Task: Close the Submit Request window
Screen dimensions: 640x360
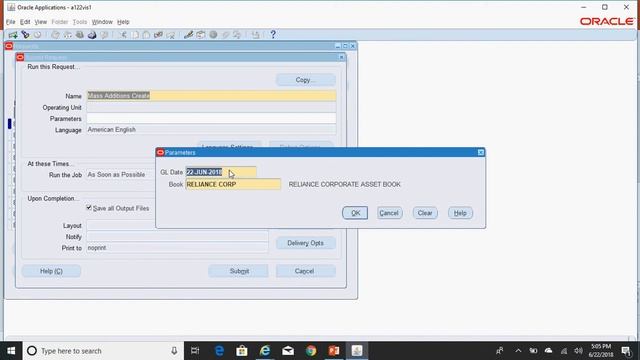Action: click(x=341, y=57)
